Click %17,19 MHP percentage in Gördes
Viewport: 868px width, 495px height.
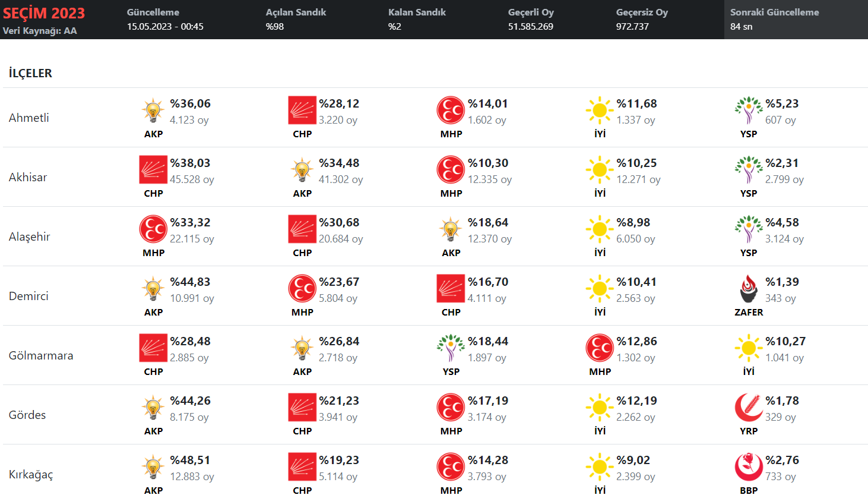click(488, 401)
